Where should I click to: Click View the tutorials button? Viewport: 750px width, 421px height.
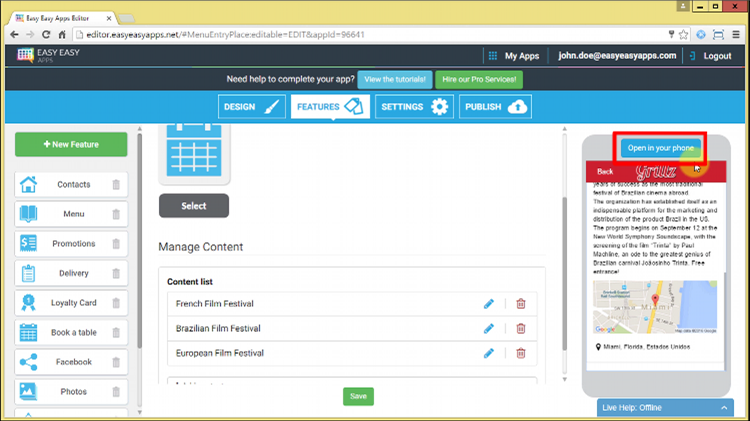[396, 79]
